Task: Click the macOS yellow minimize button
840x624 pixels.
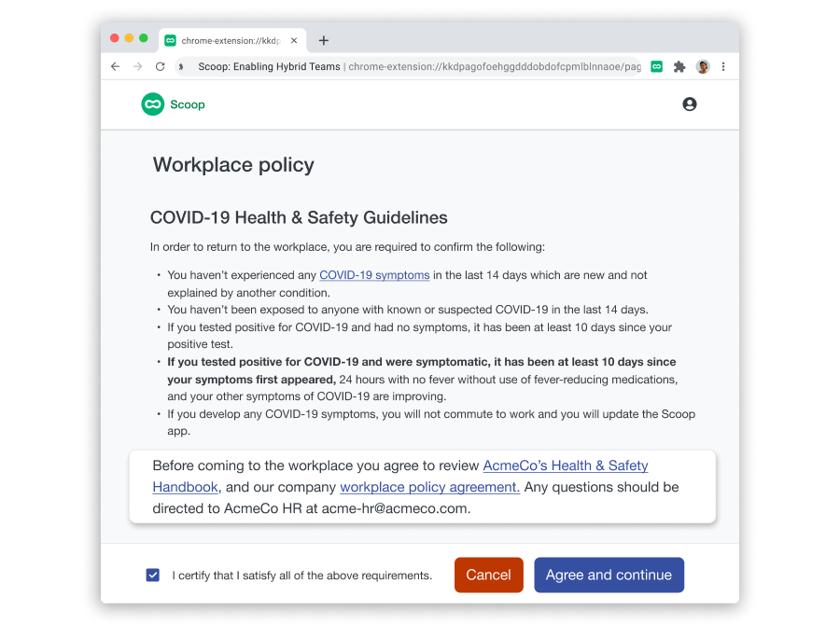Action: pyautogui.click(x=129, y=38)
